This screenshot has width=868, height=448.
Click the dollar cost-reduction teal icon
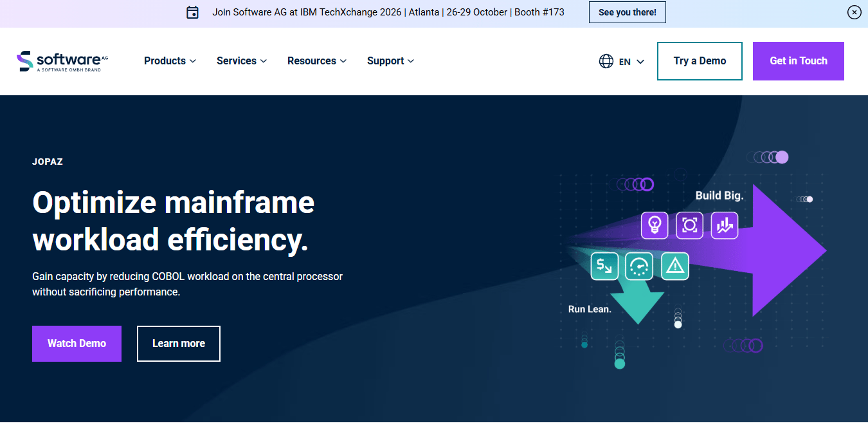coord(604,266)
